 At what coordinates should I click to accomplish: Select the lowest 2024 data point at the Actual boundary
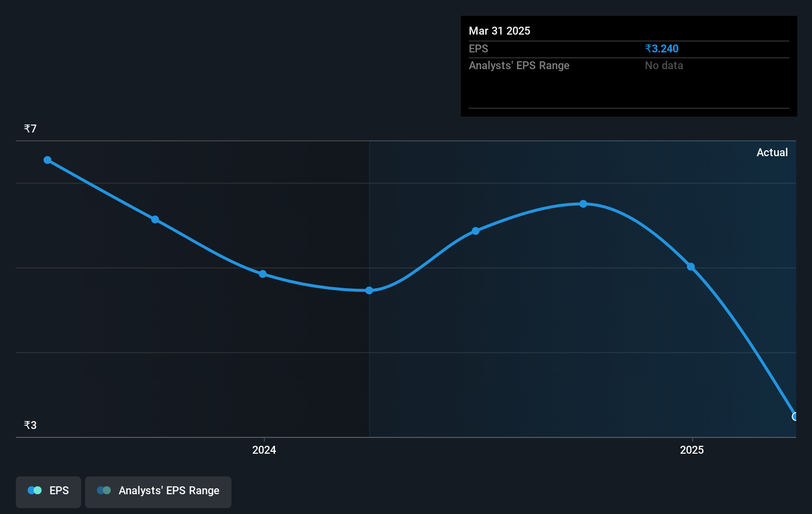click(x=369, y=291)
